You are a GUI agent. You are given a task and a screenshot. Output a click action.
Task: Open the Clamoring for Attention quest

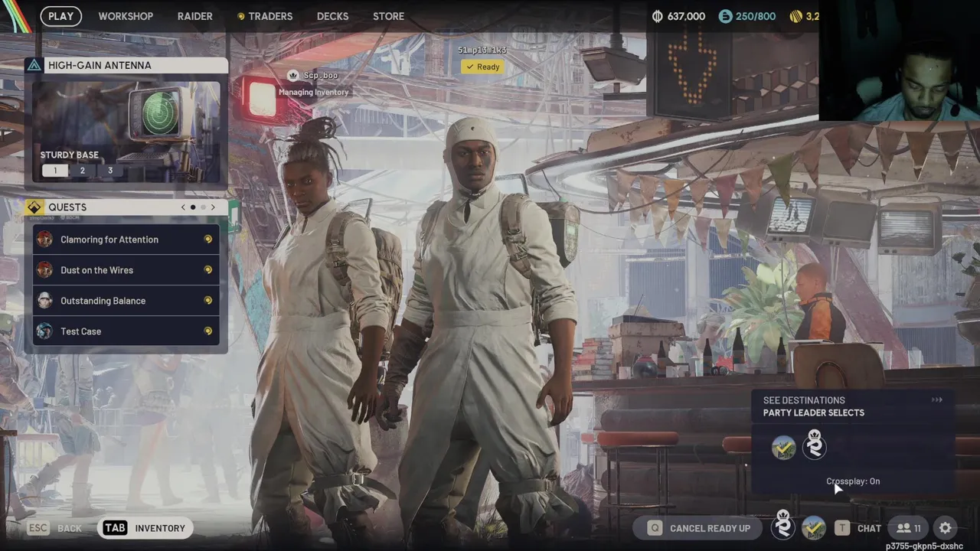126,240
